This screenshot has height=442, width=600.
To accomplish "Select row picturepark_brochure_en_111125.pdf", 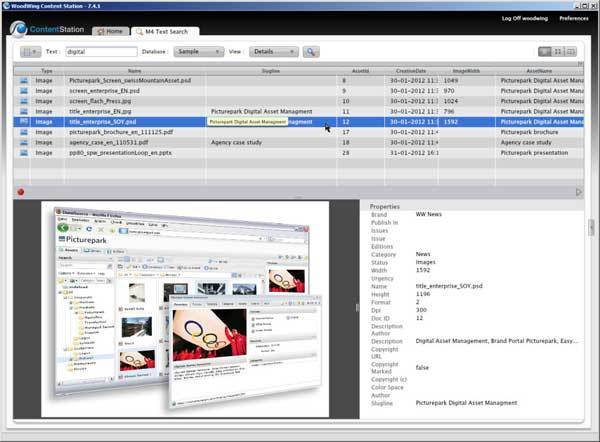I will coord(298,132).
